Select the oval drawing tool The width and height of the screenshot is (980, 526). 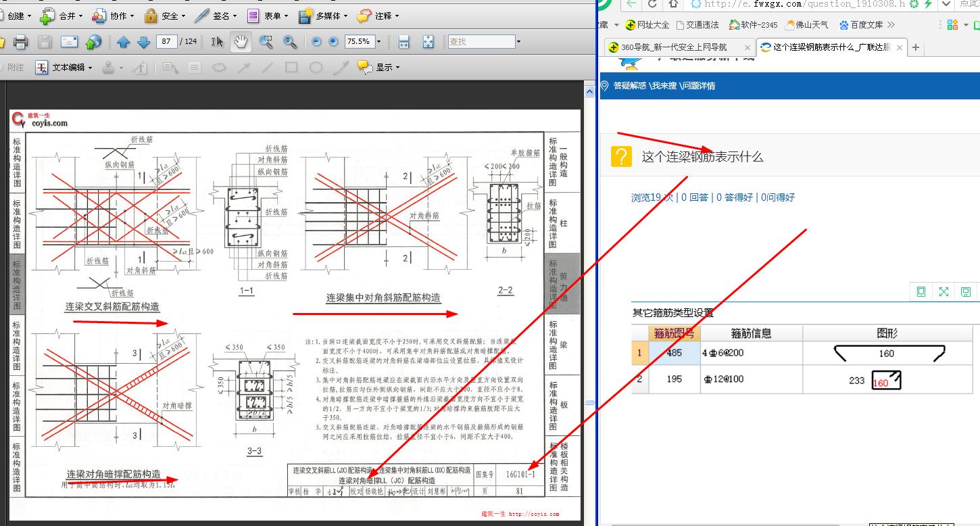point(316,67)
